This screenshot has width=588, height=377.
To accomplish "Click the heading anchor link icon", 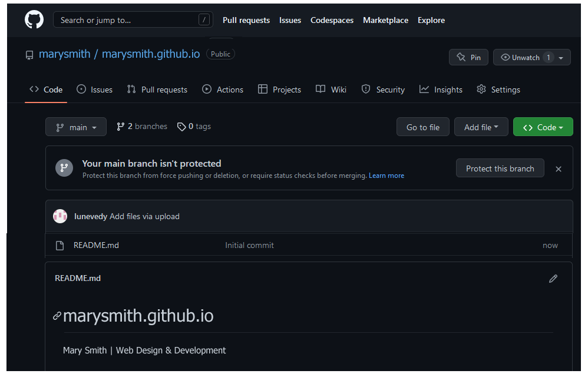I will [57, 316].
